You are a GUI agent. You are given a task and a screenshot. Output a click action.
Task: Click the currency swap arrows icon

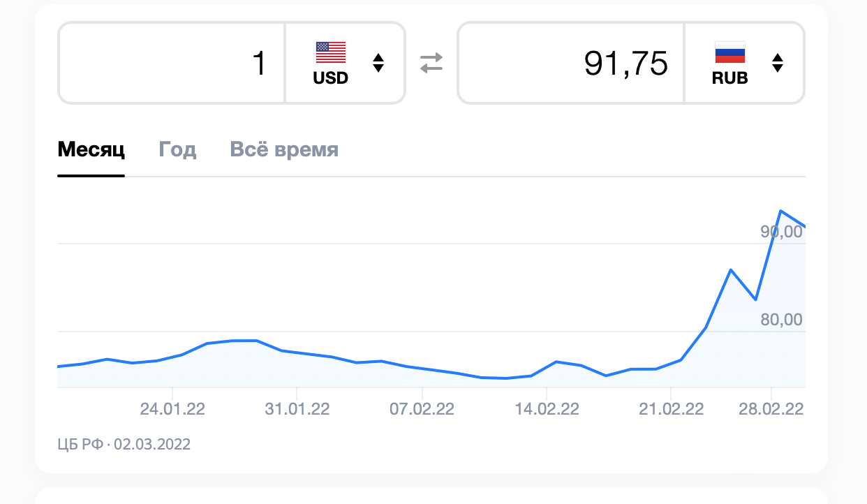(431, 62)
